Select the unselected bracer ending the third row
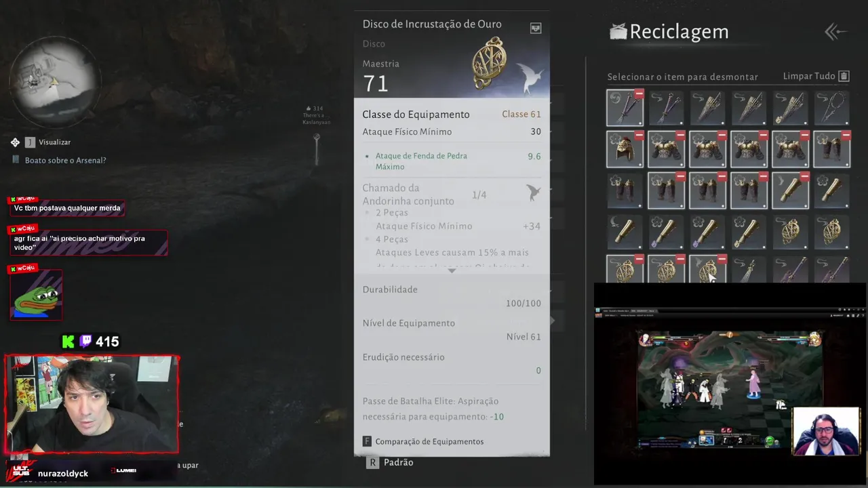 point(831,191)
